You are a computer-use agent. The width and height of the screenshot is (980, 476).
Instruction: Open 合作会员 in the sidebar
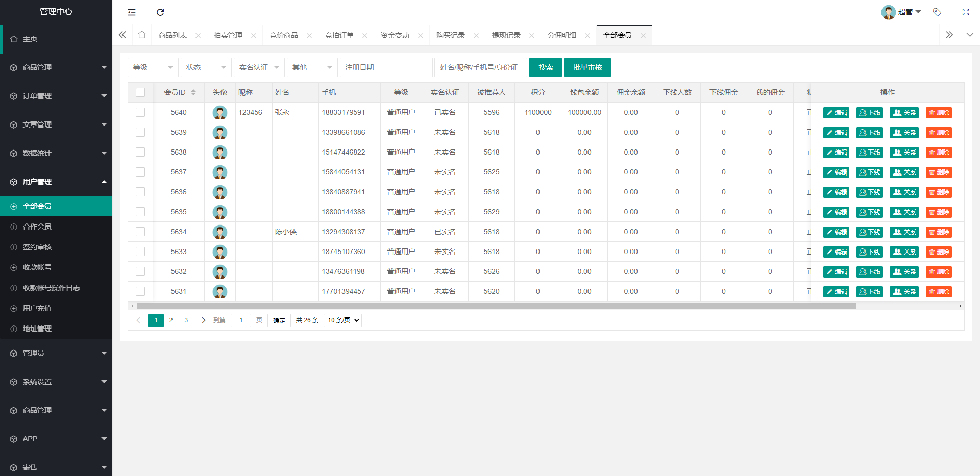click(x=37, y=227)
